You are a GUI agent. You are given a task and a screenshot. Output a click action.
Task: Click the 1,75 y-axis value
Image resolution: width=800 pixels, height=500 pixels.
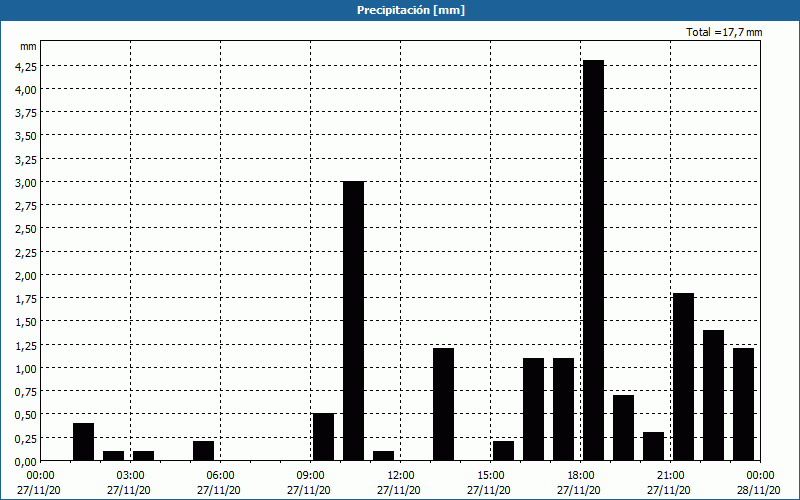(x=26, y=299)
